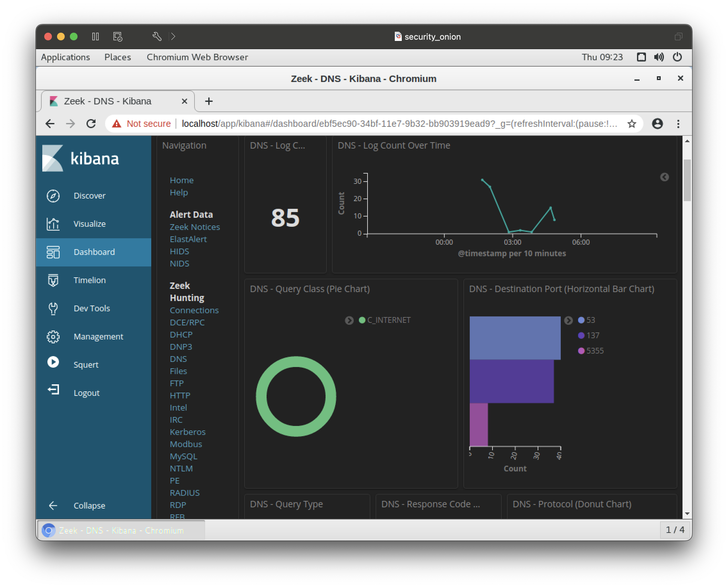Open the Chromium three-dot menu
This screenshot has height=588, width=728.
(678, 124)
